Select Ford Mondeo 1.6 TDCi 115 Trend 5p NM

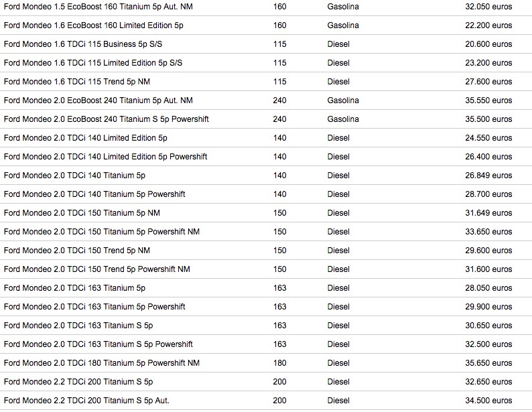pos(77,82)
